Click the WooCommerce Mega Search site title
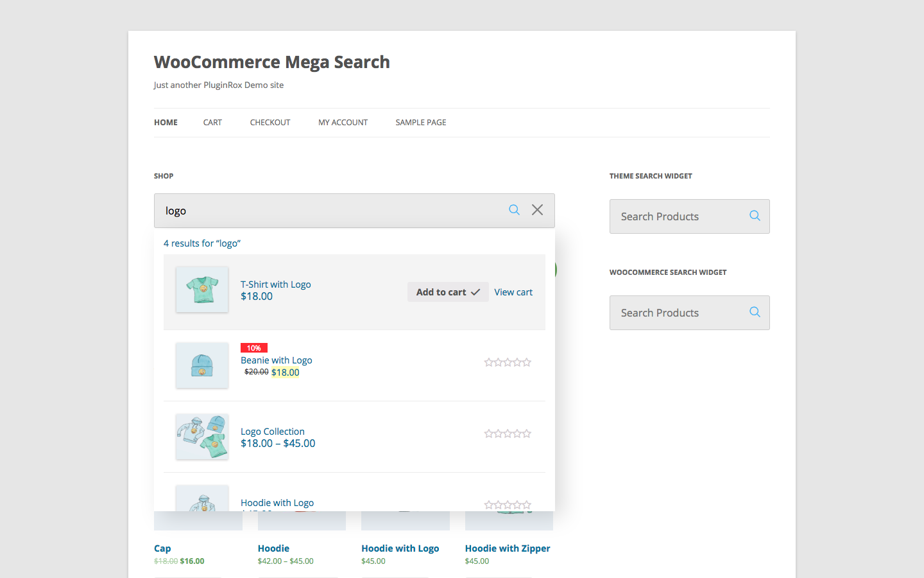Screen dimensions: 924x578 click(272, 62)
